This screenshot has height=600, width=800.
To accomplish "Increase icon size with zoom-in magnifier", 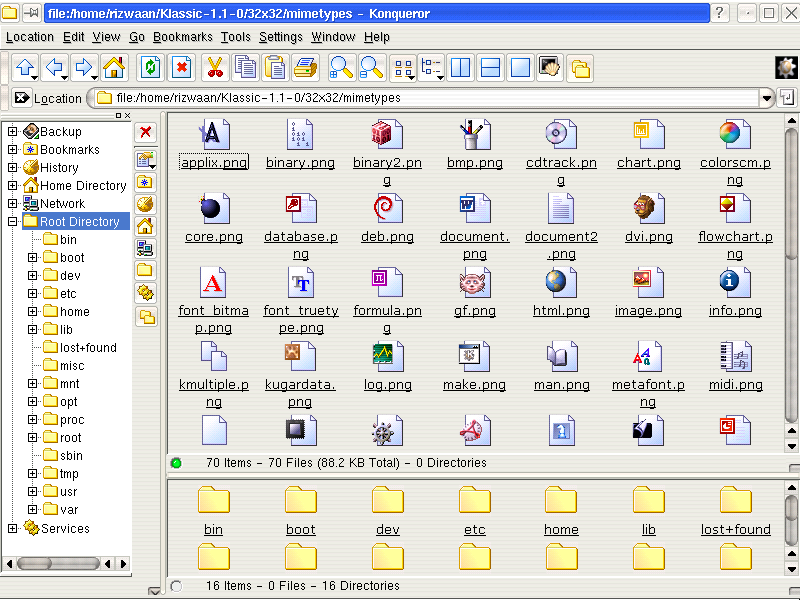I will click(341, 68).
